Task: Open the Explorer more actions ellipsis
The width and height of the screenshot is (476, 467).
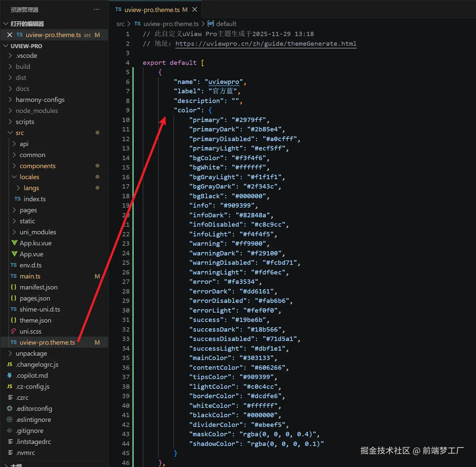Action: pos(97,9)
